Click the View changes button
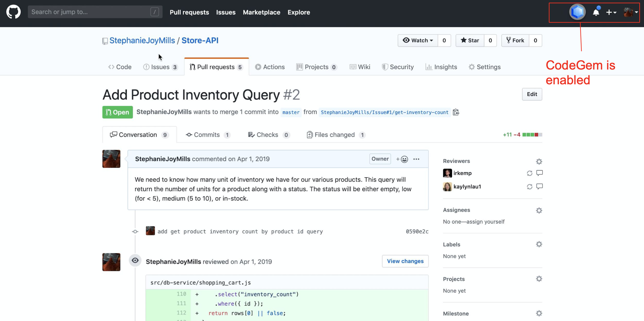 [x=405, y=261]
